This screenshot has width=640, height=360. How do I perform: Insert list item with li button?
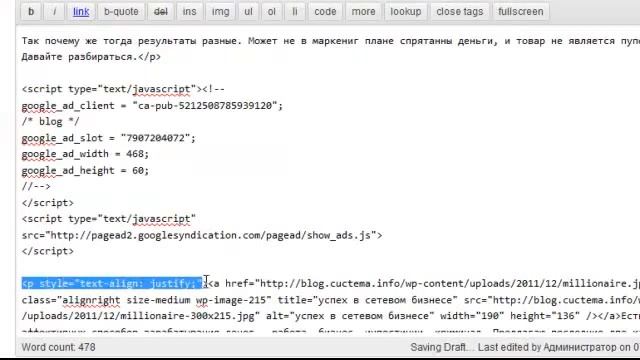click(x=295, y=11)
